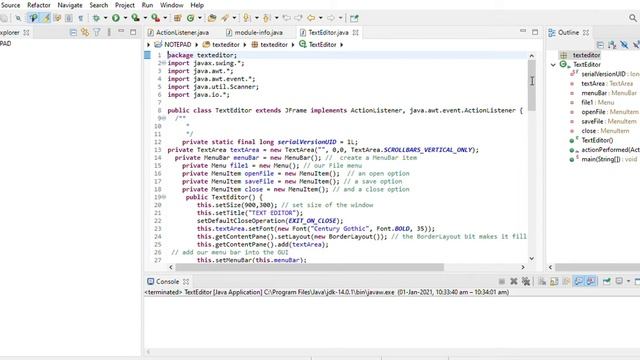Click the Debug bug icon in toolbar
This screenshot has height=360, width=640.
tap(96, 18)
